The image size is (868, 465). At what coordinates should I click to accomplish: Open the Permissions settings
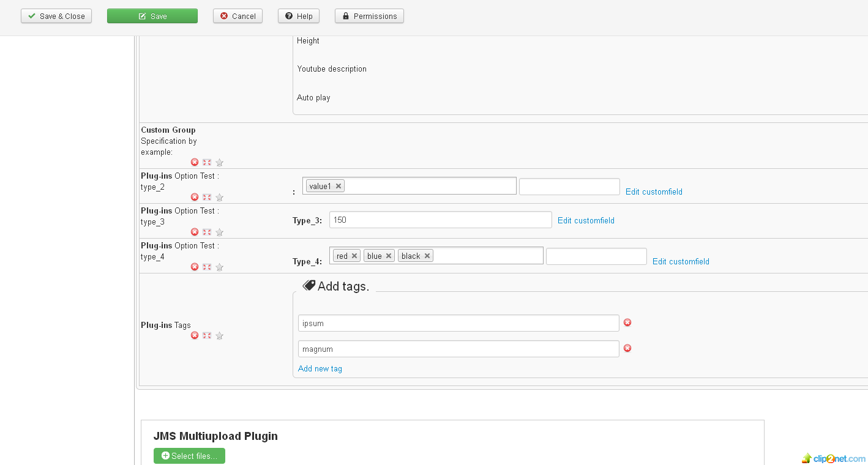click(369, 16)
